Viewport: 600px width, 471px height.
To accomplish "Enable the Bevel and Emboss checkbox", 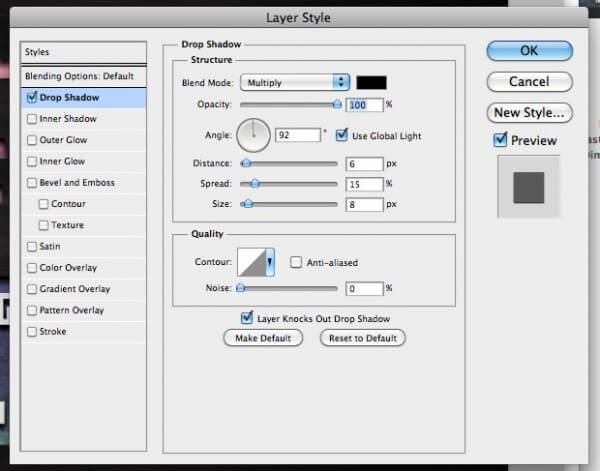I will pos(32,183).
